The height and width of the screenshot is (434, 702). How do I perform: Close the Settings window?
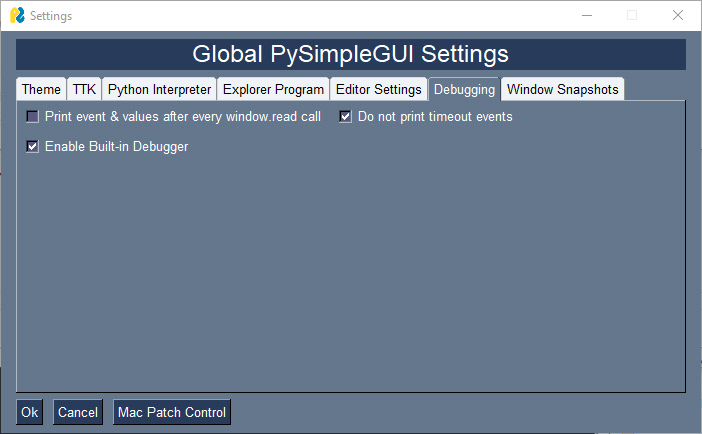pyautogui.click(x=678, y=16)
